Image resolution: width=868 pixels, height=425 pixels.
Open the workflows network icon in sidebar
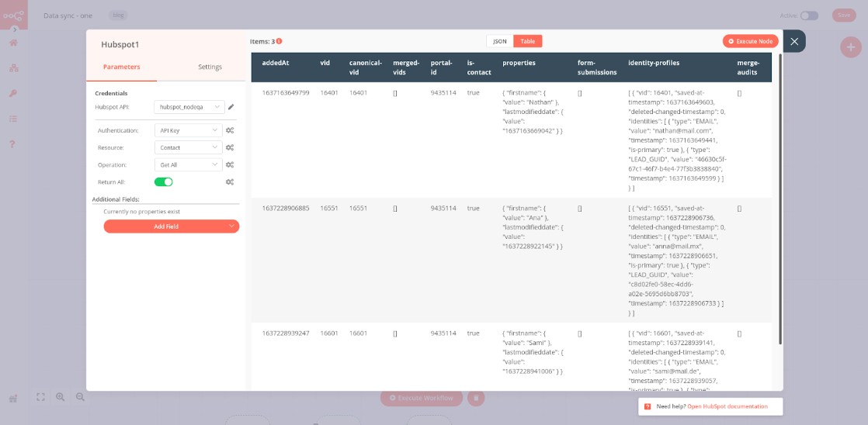point(13,68)
